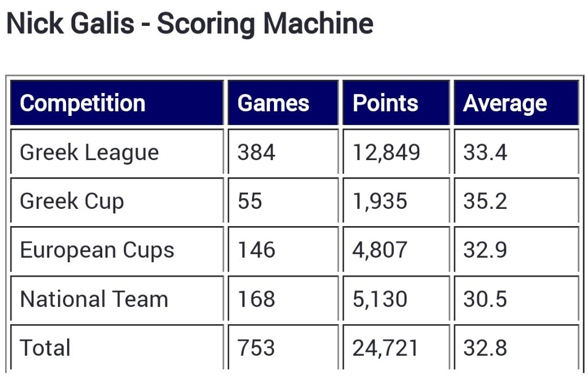Click the 35.2 average value
The height and width of the screenshot is (377, 588).
coord(485,201)
